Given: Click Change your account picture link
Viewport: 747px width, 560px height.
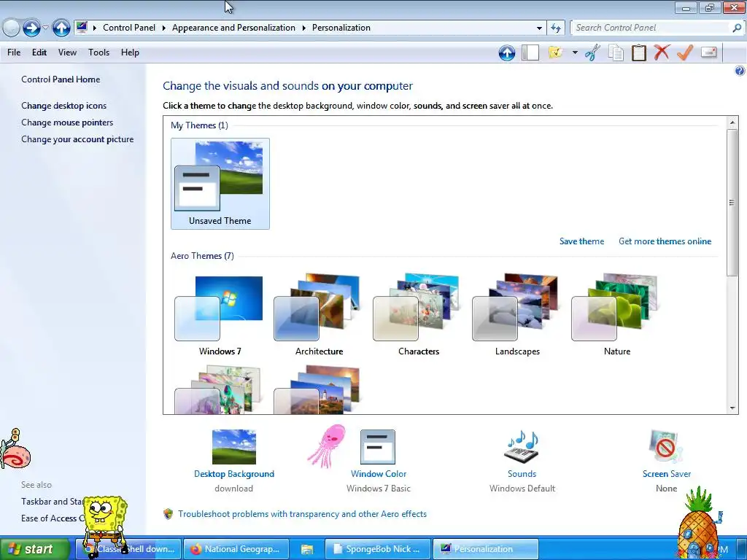Looking at the screenshot, I should pos(77,139).
